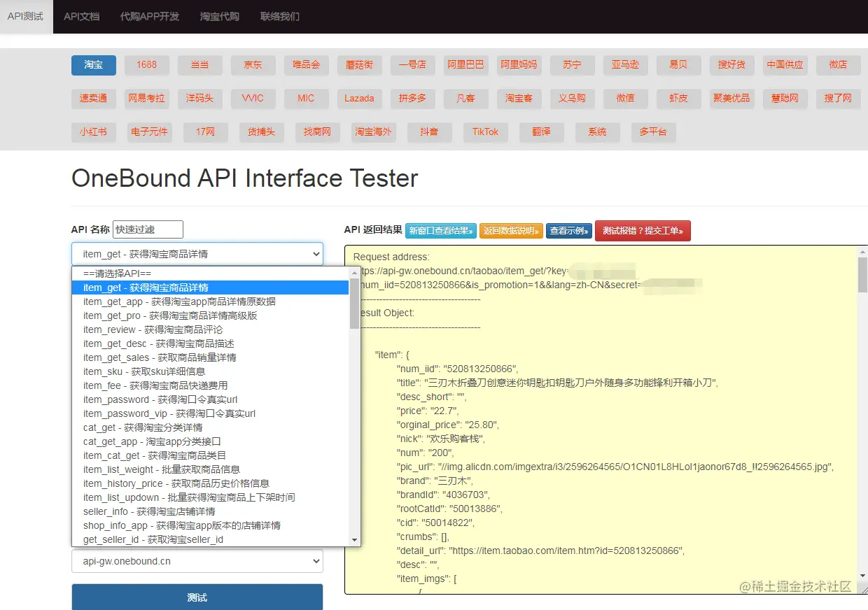
Task: Select the 蘑菇街 platform button
Action: [x=360, y=65]
